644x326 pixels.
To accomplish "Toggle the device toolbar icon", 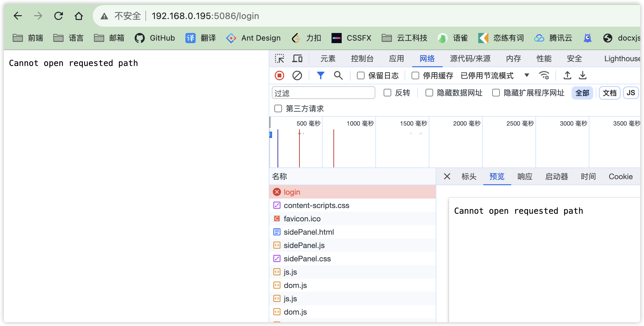I will point(297,58).
